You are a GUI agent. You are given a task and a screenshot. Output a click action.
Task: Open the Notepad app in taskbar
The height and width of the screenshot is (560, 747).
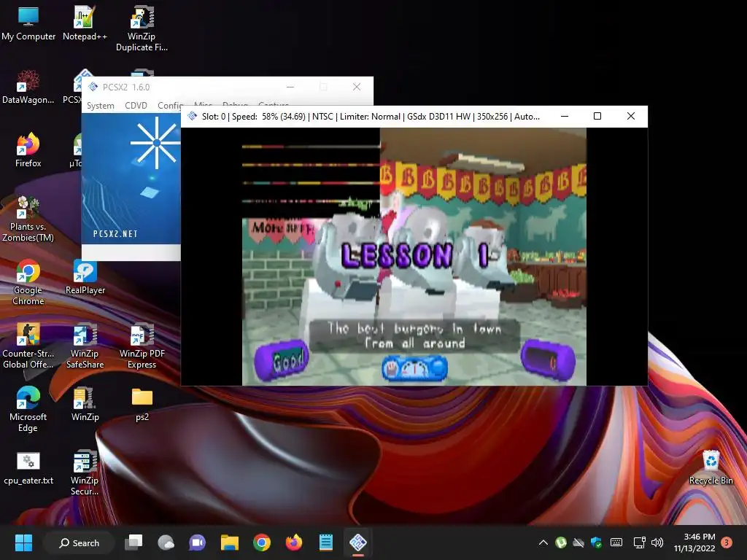[x=326, y=542]
